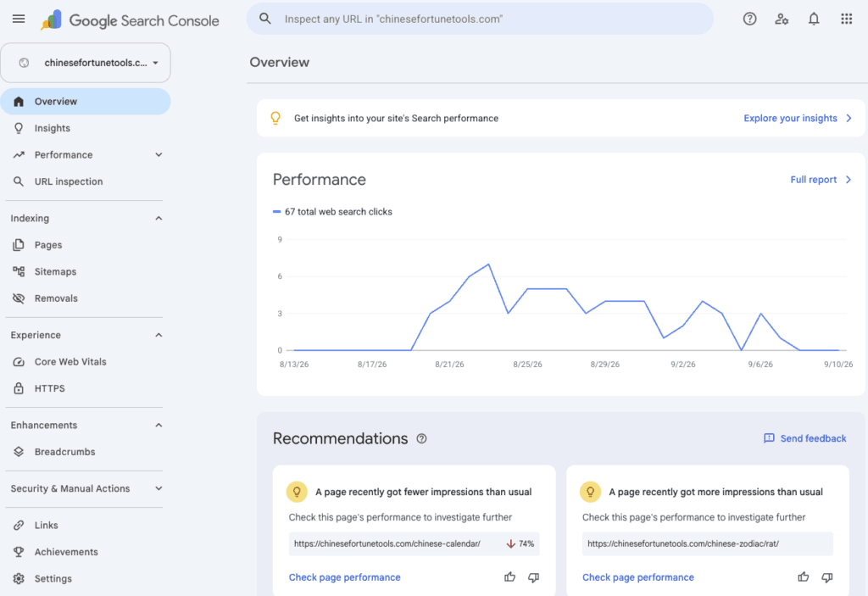Click the Removals crossed-eye icon
The height and width of the screenshot is (596, 868).
click(19, 298)
